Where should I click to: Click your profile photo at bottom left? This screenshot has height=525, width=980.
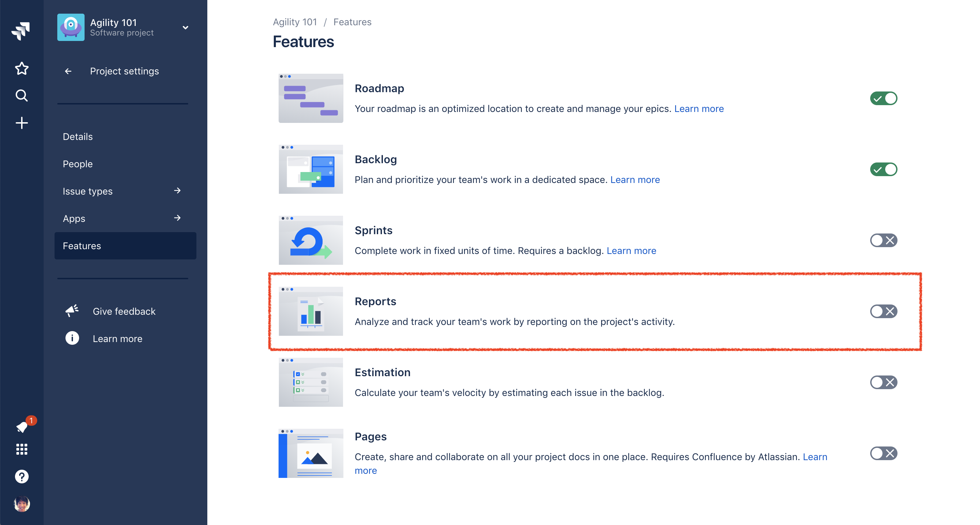22,503
